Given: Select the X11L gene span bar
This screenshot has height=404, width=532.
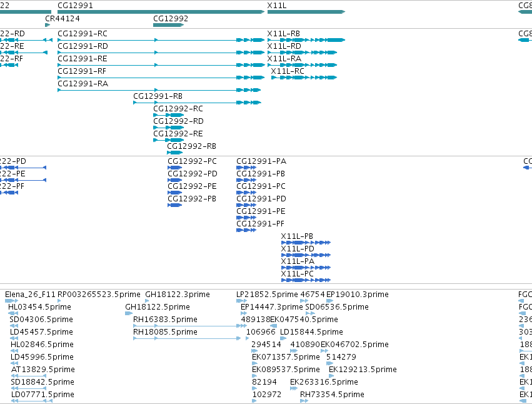Looking at the screenshot, I should [x=306, y=12].
